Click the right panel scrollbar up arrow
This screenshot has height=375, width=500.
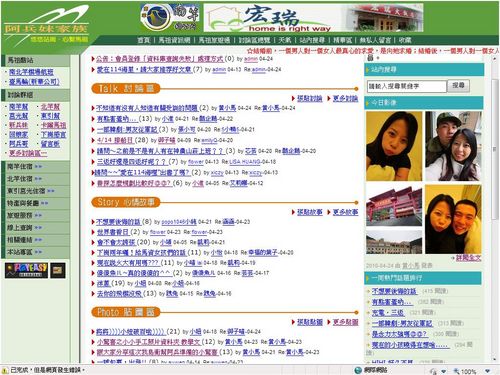pyautogui.click(x=495, y=59)
